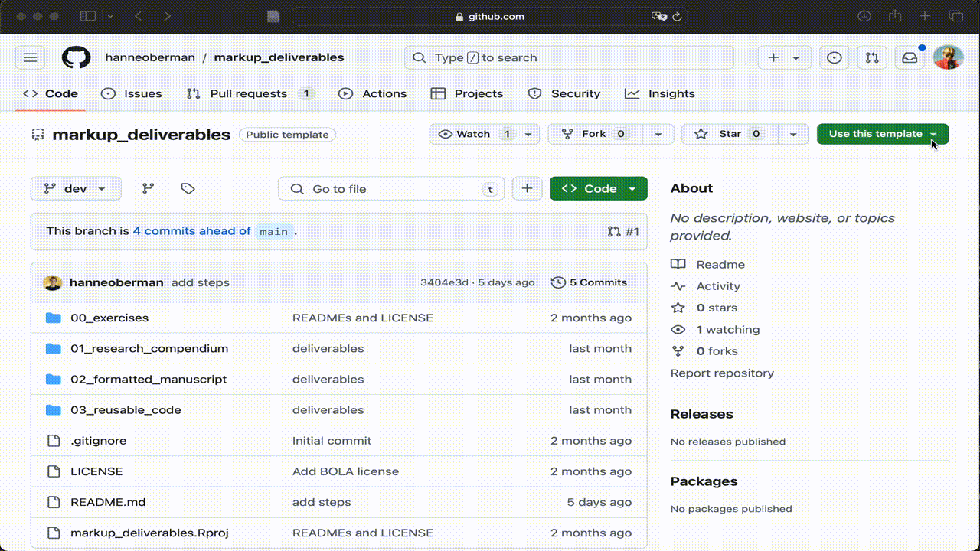
Task: Open the Readme link in About
Action: tap(708, 264)
